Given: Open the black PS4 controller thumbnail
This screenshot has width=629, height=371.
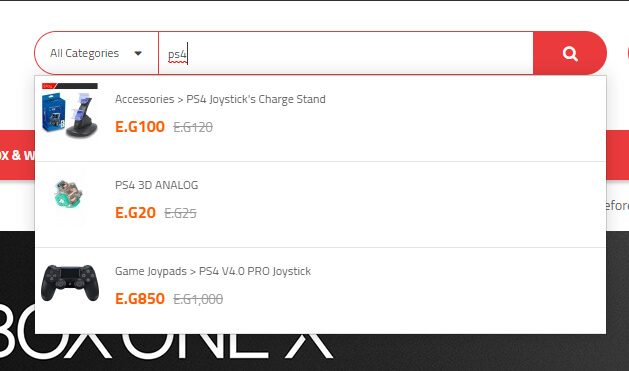Looking at the screenshot, I should pyautogui.click(x=70, y=282).
